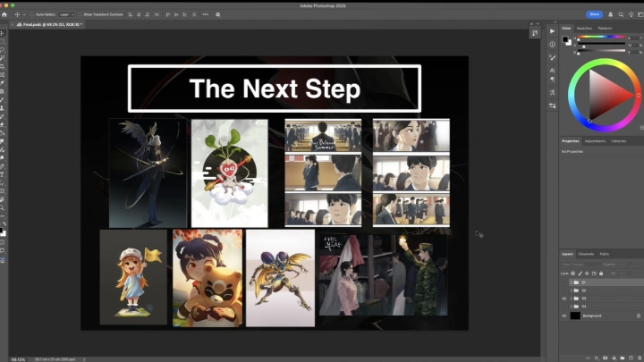This screenshot has height=362, width=644.
Task: Select the Crop tool
Action: [x=2, y=66]
